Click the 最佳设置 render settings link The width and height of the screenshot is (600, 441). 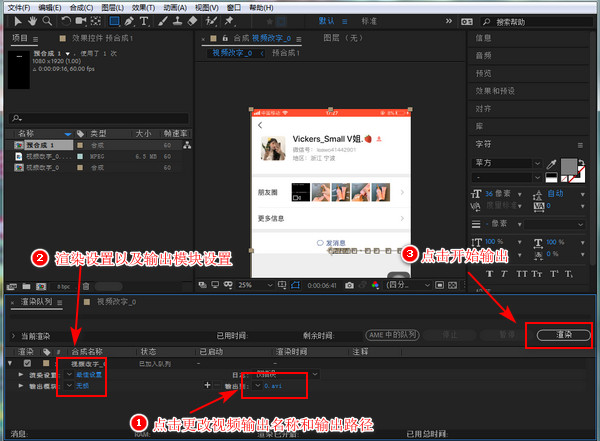coord(87,374)
